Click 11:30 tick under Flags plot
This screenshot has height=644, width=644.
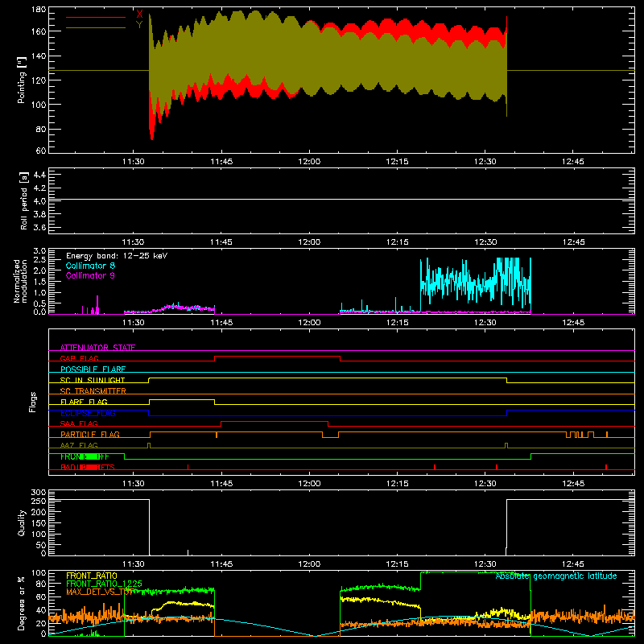click(x=134, y=484)
